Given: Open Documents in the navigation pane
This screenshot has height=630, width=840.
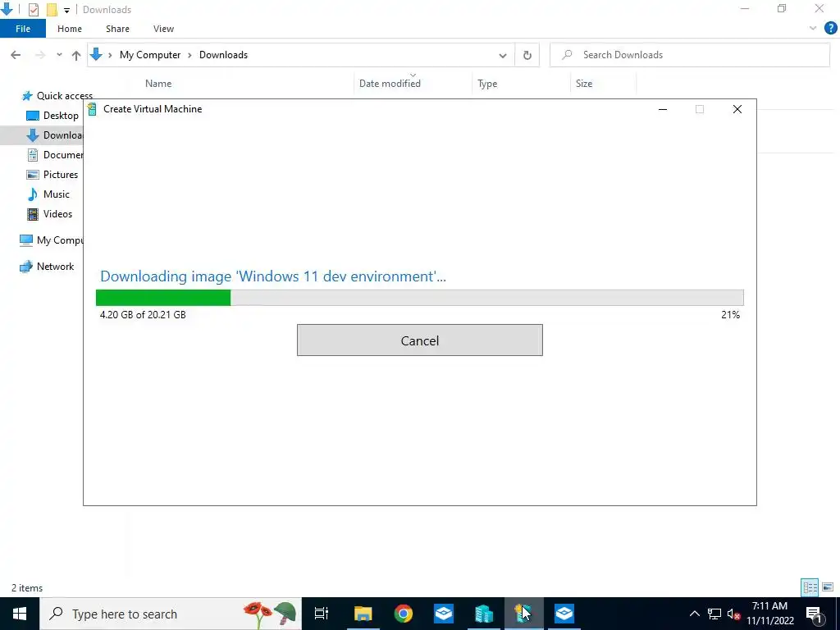Looking at the screenshot, I should click(x=55, y=155).
